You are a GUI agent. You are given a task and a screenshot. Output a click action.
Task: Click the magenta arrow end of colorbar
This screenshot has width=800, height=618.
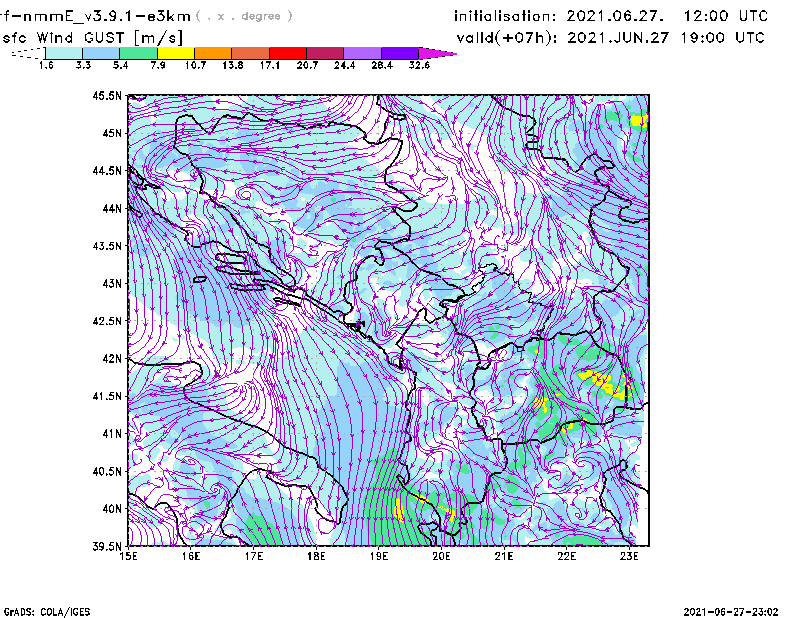(436, 53)
